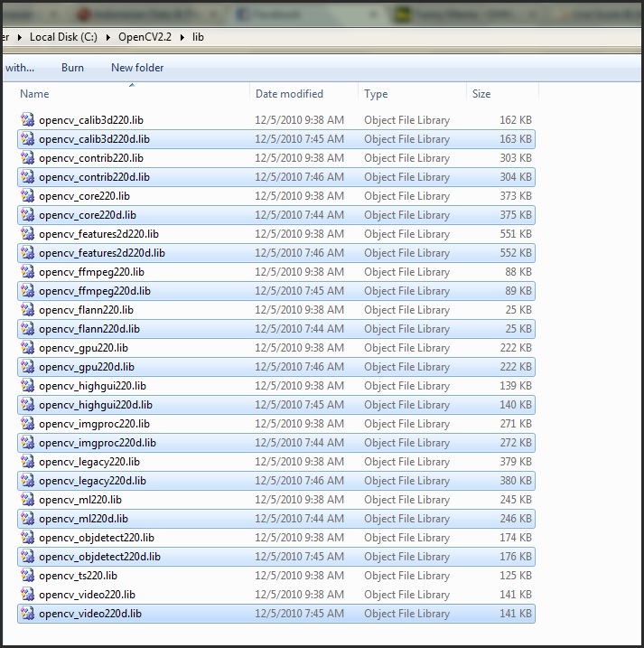Click the opencv_highgui220.lib file icon
The height and width of the screenshot is (648, 644).
[x=28, y=386]
